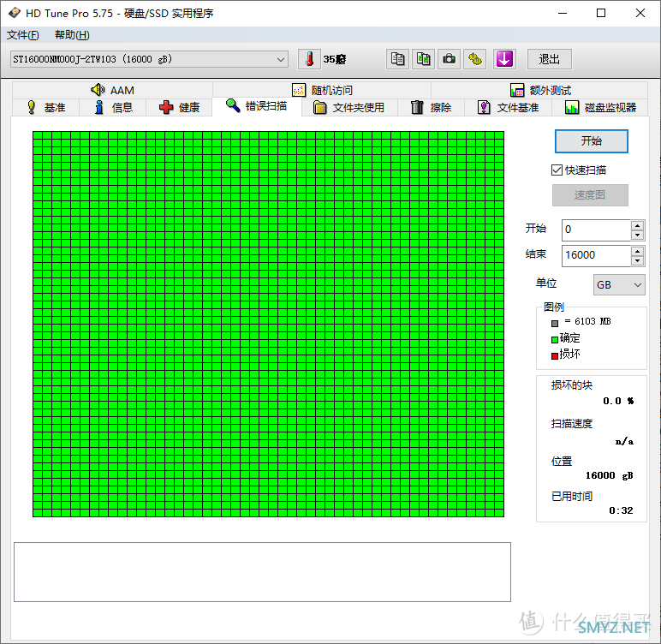Image resolution: width=661 pixels, height=644 pixels.
Task: Click the green 确定 legend swatch
Action: [555, 339]
